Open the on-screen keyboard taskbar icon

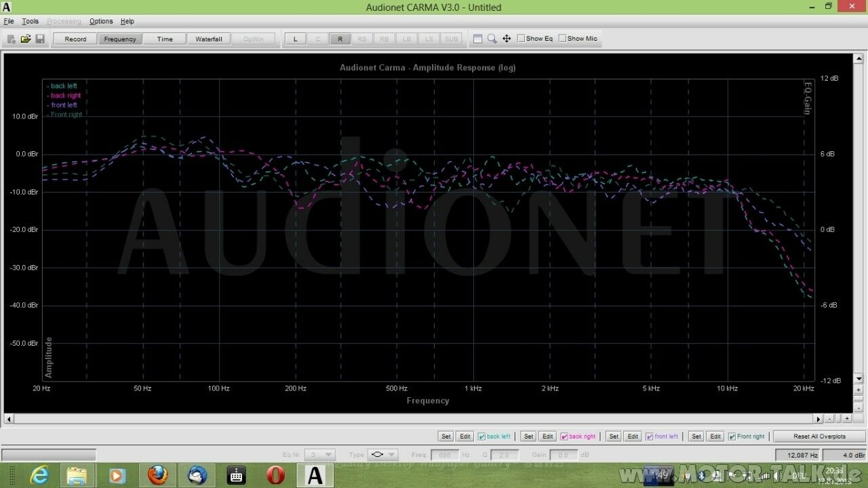tap(236, 475)
